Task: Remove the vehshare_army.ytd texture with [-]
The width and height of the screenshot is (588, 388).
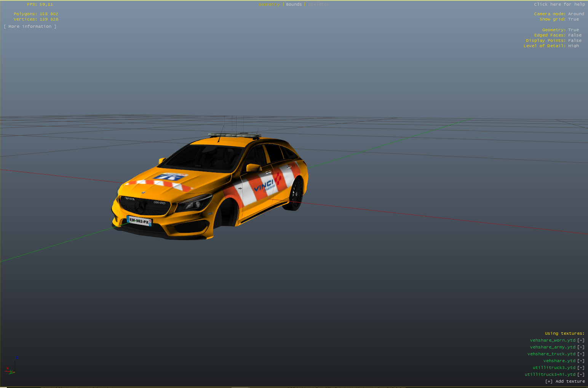Action: (580, 347)
